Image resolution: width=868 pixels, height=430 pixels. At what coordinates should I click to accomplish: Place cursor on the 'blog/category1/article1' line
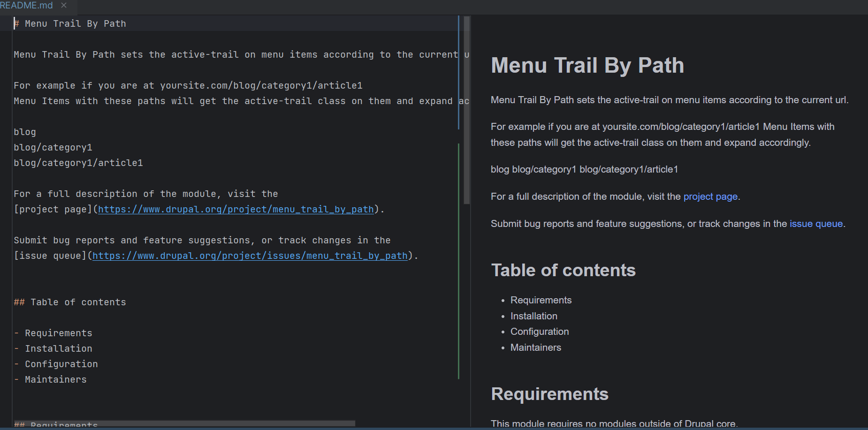[78, 163]
